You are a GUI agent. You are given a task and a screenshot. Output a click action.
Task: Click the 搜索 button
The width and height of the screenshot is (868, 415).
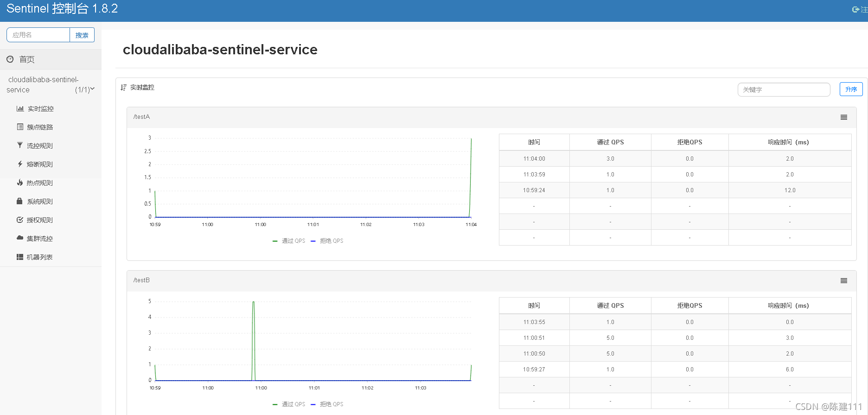[82, 35]
